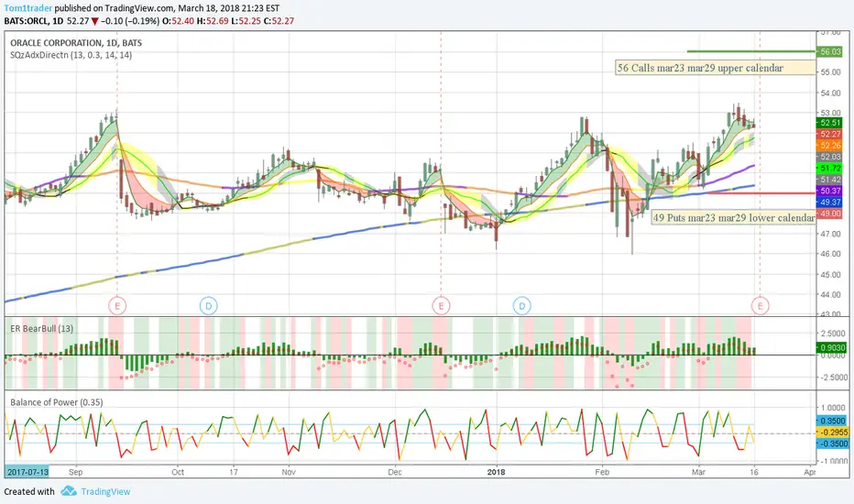The height and width of the screenshot is (504, 854).
Task: Open the Tom1trader author profile link
Action: pos(28,8)
